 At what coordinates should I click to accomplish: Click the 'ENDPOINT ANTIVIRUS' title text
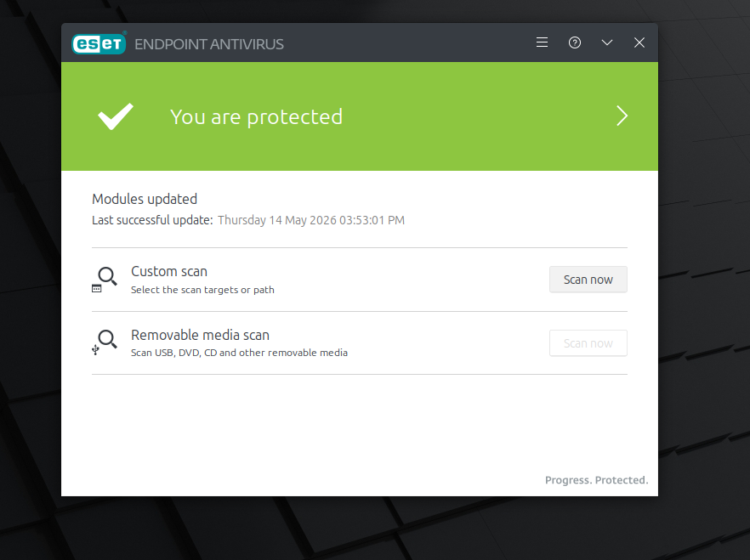209,44
